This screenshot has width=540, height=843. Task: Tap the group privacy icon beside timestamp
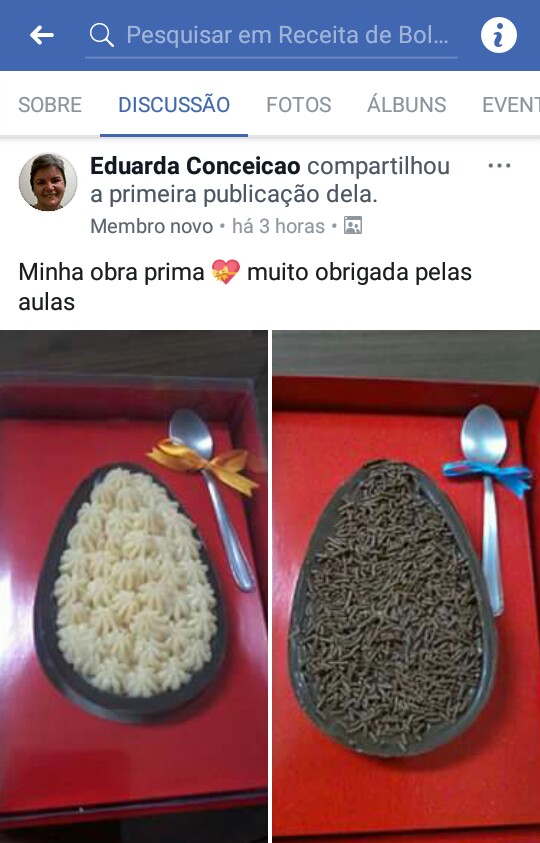pos(353,226)
